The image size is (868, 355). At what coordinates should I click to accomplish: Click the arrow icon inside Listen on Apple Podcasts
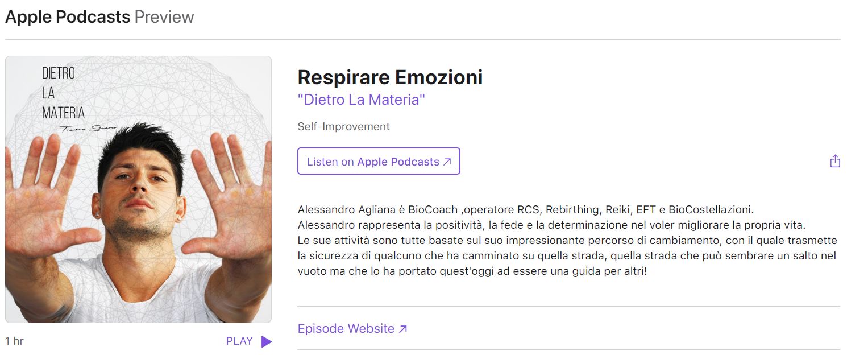click(447, 162)
